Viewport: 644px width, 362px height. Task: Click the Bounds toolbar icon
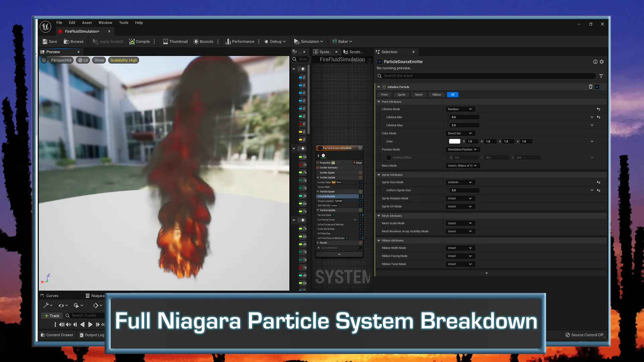click(x=196, y=41)
